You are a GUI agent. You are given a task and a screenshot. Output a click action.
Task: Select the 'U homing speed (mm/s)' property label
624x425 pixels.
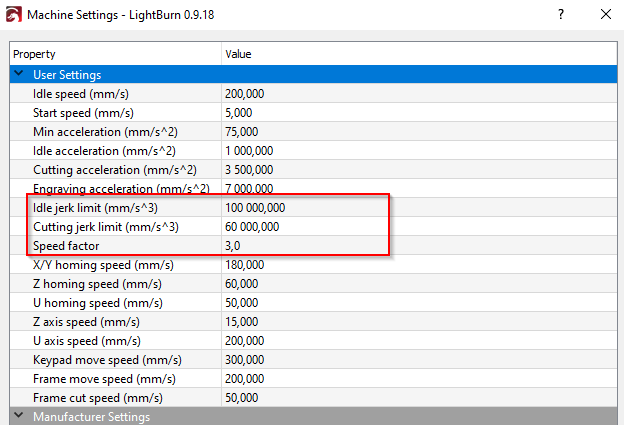pos(98,303)
